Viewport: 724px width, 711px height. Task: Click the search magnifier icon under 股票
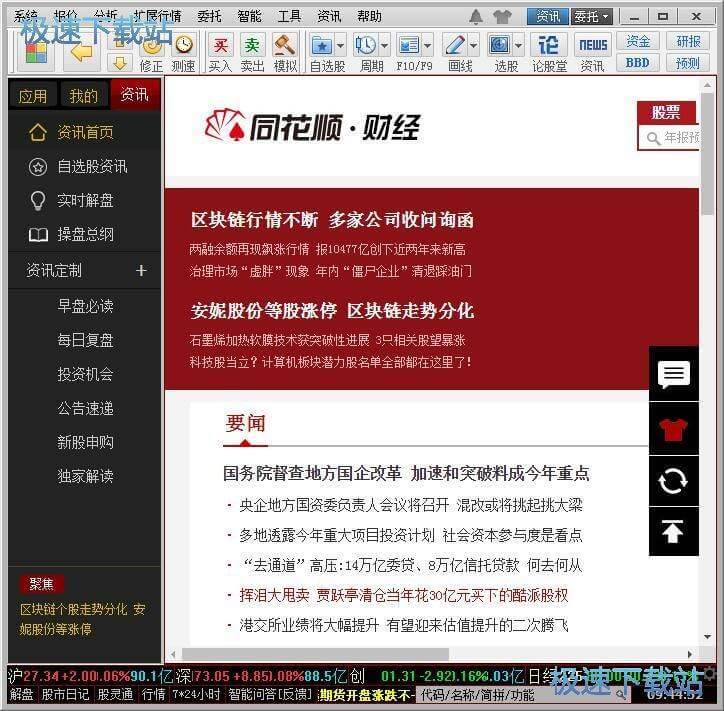[x=652, y=138]
